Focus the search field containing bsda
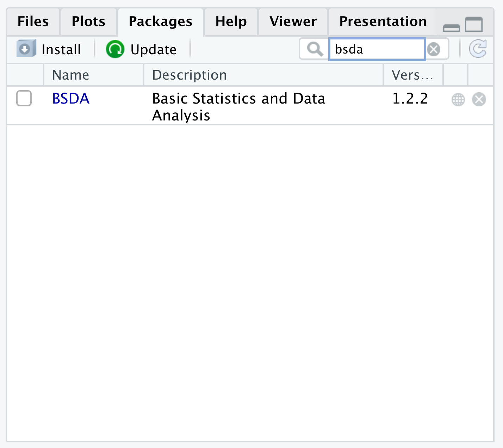Viewport: 503px width, 448px height. click(377, 49)
